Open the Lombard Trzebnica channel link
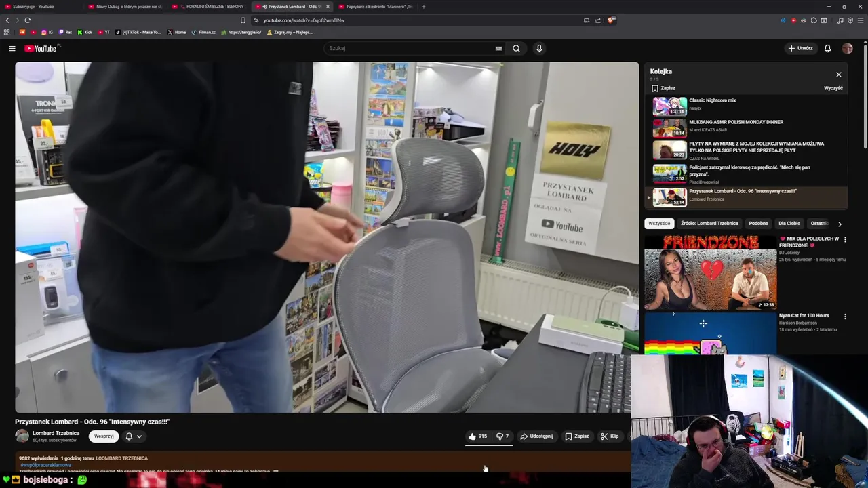The image size is (868, 488). [56, 433]
